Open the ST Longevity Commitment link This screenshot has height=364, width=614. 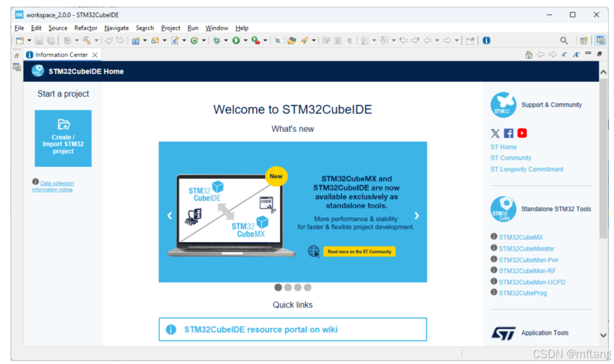click(x=527, y=169)
